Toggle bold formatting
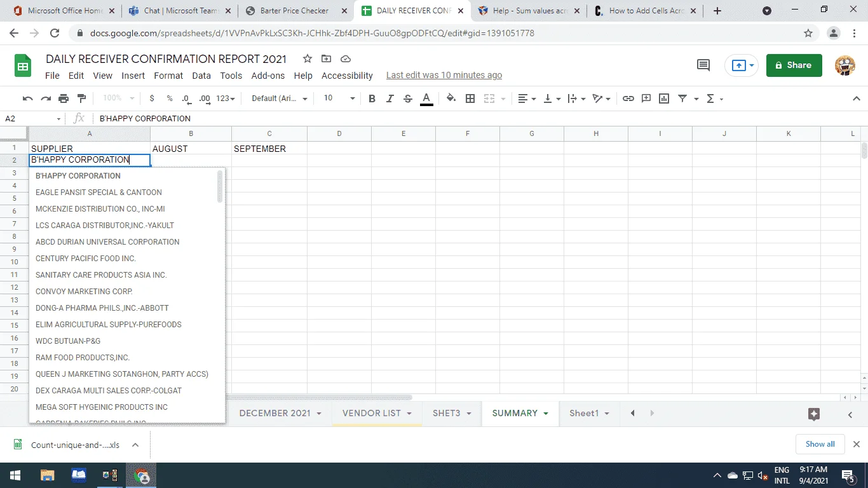868x488 pixels. coord(372,98)
